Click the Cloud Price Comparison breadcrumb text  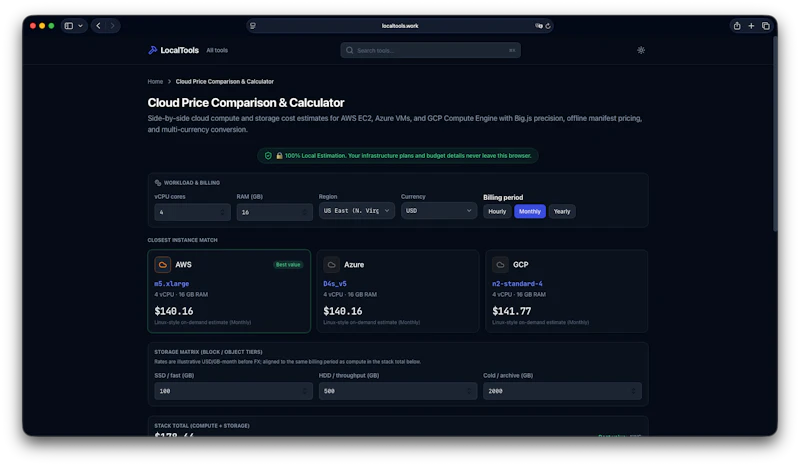224,82
